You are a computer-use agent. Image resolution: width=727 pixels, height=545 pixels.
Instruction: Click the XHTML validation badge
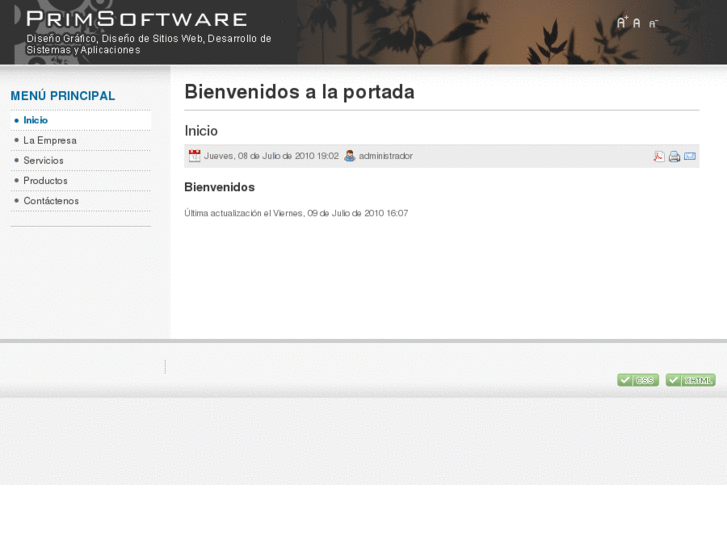(x=691, y=380)
